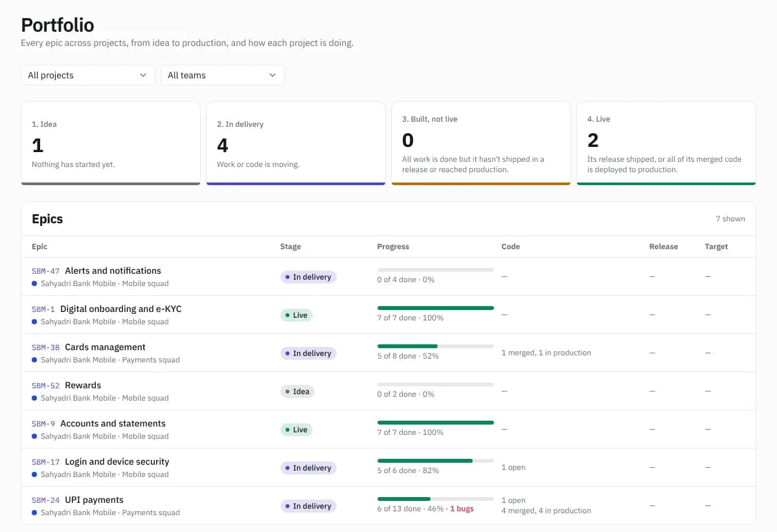Click "1 merged, 1 in production" code status
This screenshot has height=532, width=777.
546,353
